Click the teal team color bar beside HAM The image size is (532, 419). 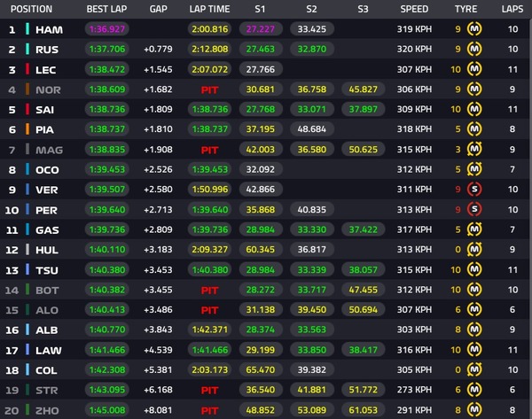27,29
